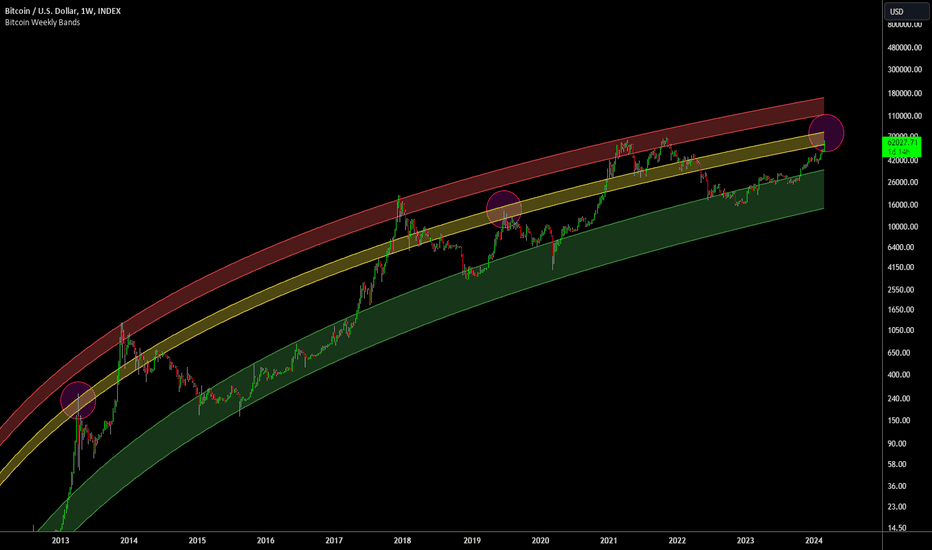Click the 2019 label on the time axis
The width and height of the screenshot is (932, 550).
pyautogui.click(x=472, y=540)
